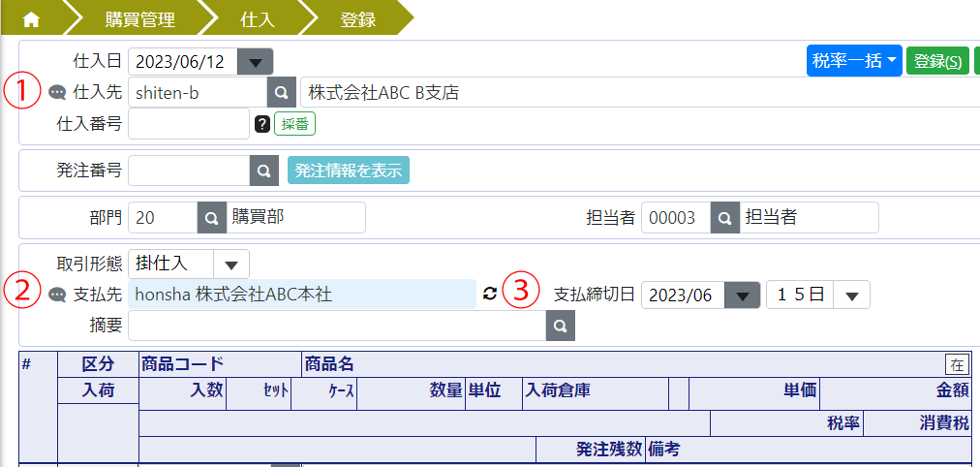Screen dimensions: 980x467
Task: Click the 支払先 field honsha 株式会社ABC本社
Action: 302,295
